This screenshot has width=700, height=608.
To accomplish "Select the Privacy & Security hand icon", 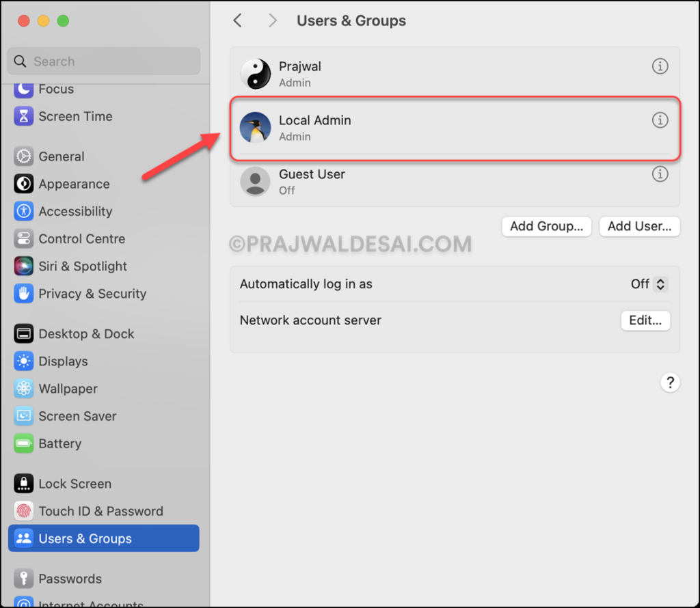I will pyautogui.click(x=24, y=294).
